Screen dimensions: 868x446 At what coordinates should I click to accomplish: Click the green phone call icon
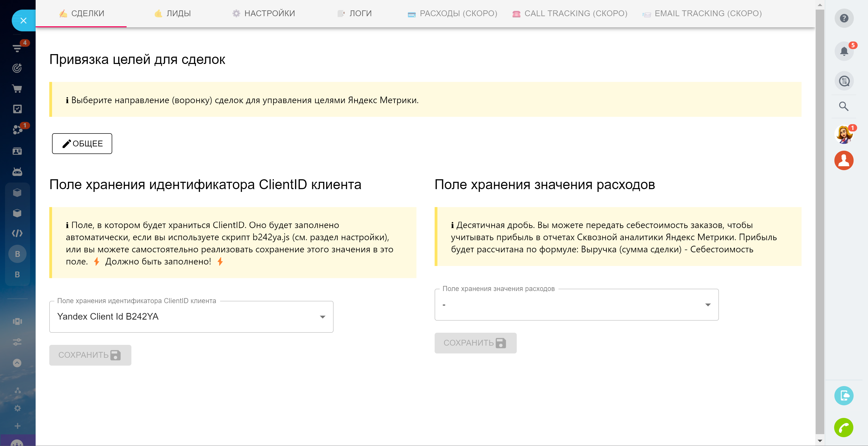tap(843, 428)
